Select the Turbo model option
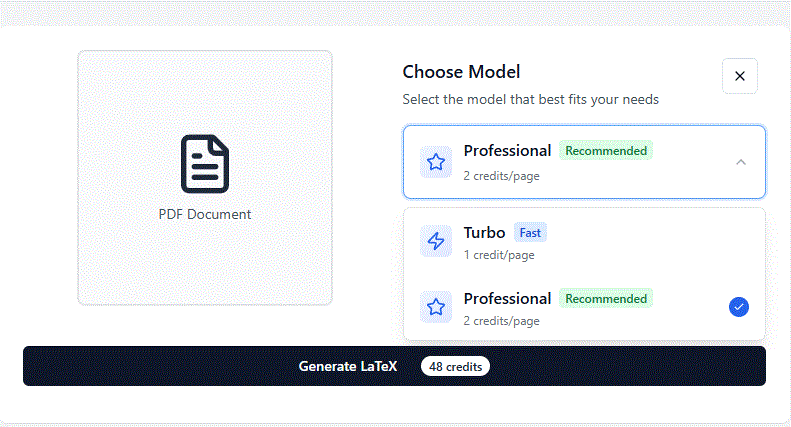 [x=584, y=241]
